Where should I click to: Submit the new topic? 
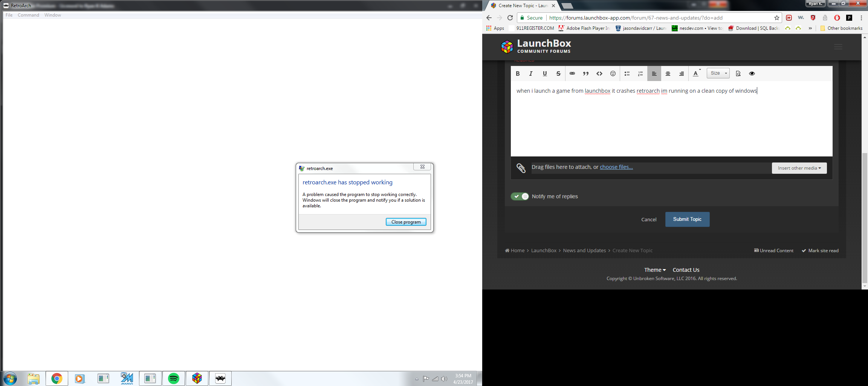[x=688, y=219]
